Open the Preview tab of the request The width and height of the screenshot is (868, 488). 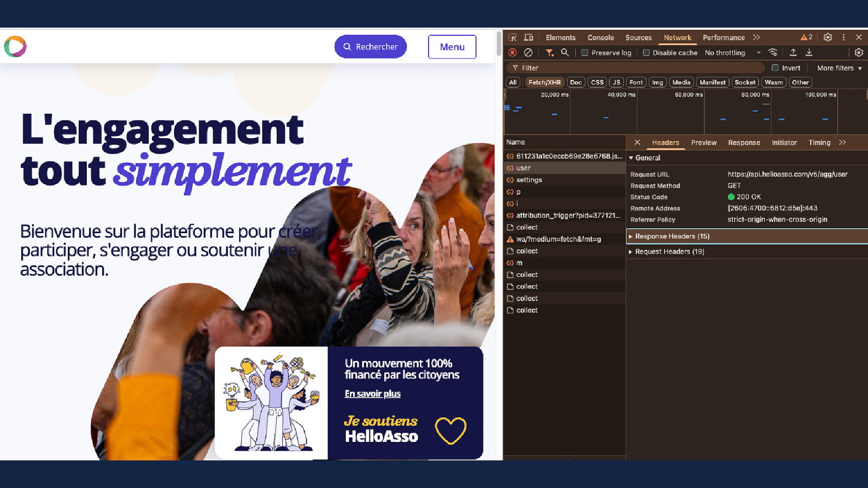coord(704,143)
